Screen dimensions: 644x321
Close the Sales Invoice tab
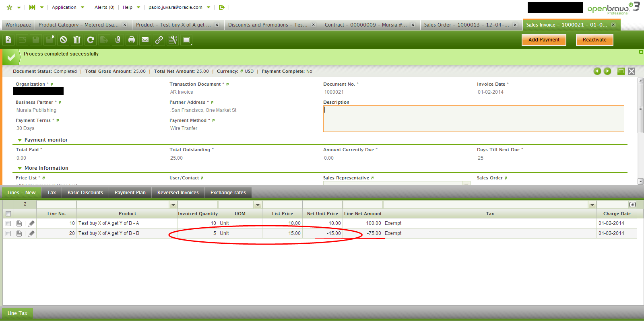tap(613, 25)
